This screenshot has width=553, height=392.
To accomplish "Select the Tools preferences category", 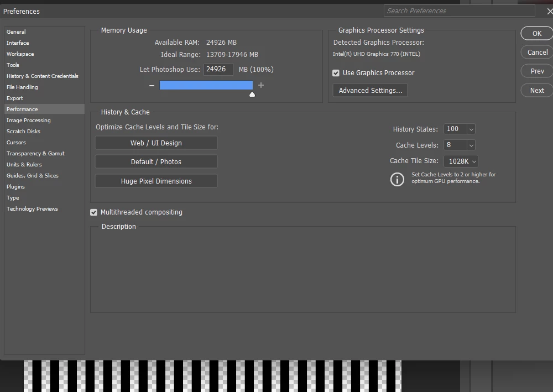I will pyautogui.click(x=13, y=65).
